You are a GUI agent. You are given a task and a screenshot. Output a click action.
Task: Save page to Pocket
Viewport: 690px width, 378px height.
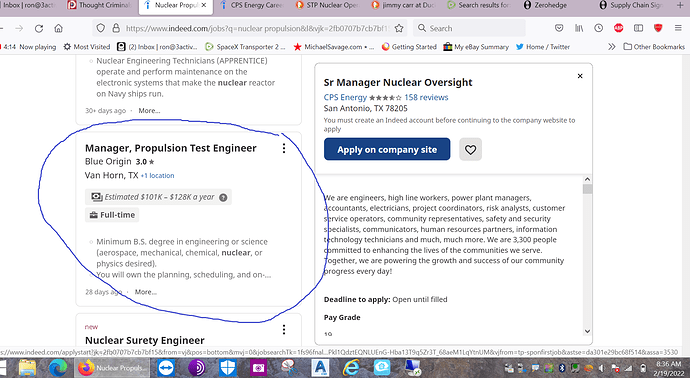[559, 28]
